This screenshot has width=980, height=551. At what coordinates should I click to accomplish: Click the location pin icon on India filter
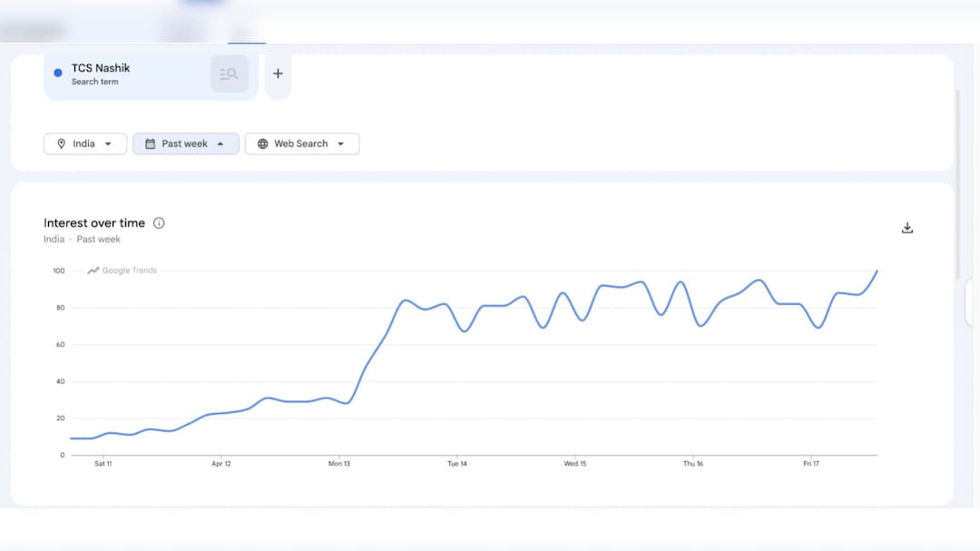(61, 143)
